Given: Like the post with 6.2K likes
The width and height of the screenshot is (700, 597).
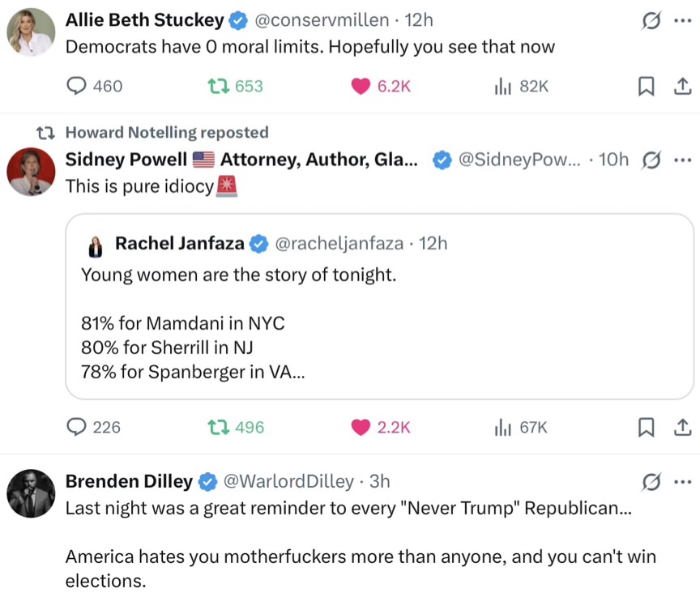Looking at the screenshot, I should pos(361,86).
